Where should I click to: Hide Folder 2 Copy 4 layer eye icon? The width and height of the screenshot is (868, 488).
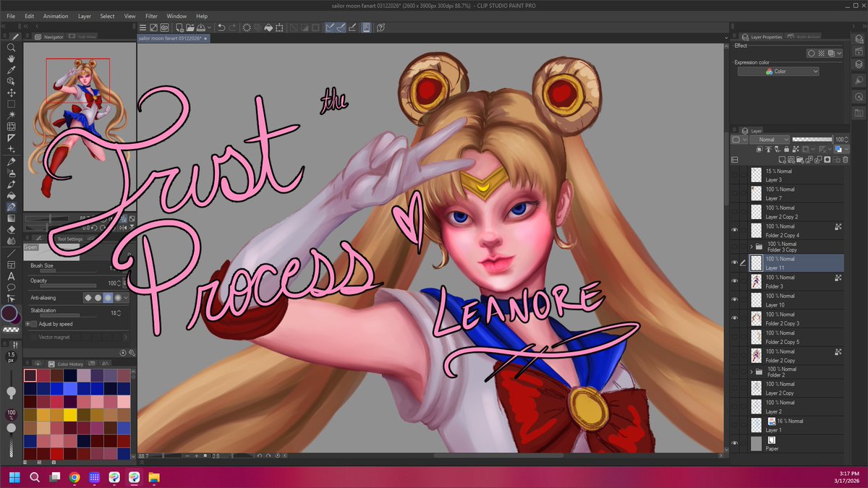pyautogui.click(x=735, y=230)
